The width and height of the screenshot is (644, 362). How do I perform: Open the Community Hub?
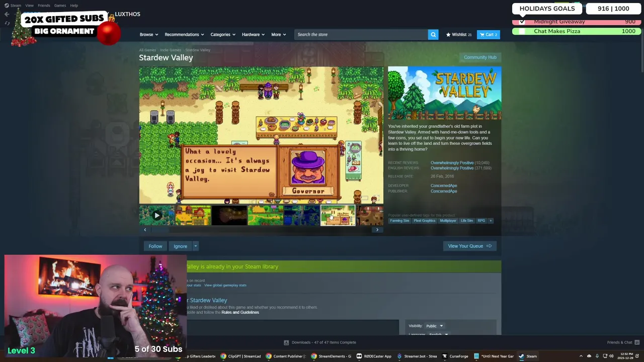pyautogui.click(x=480, y=57)
